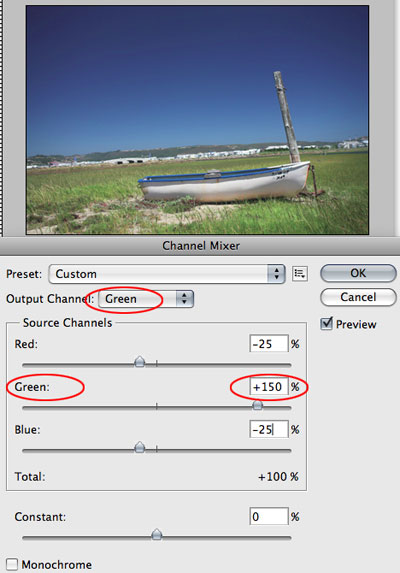Screen dimensions: 400x573
Task: Click the Red slider handle
Action: point(140,362)
